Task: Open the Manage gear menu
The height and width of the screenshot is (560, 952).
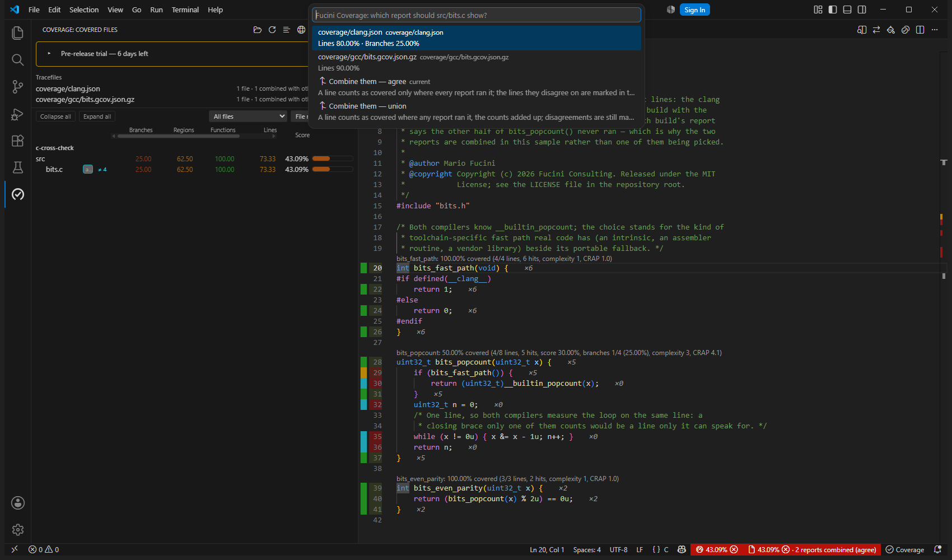Action: coord(18,530)
